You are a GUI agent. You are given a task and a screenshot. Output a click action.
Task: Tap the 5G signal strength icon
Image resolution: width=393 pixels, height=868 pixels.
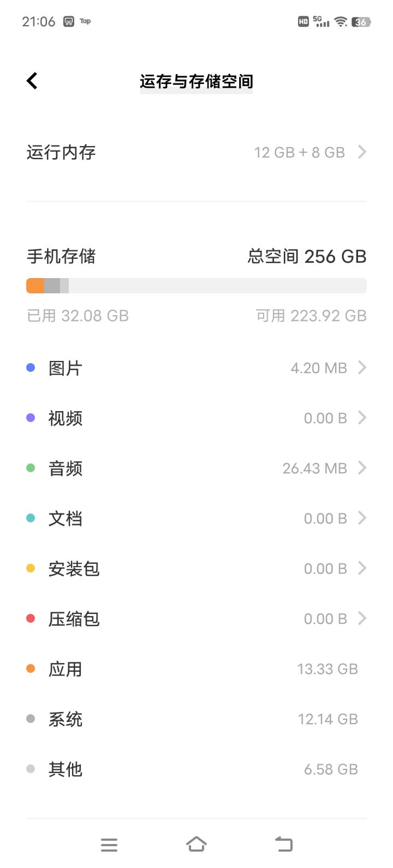321,22
